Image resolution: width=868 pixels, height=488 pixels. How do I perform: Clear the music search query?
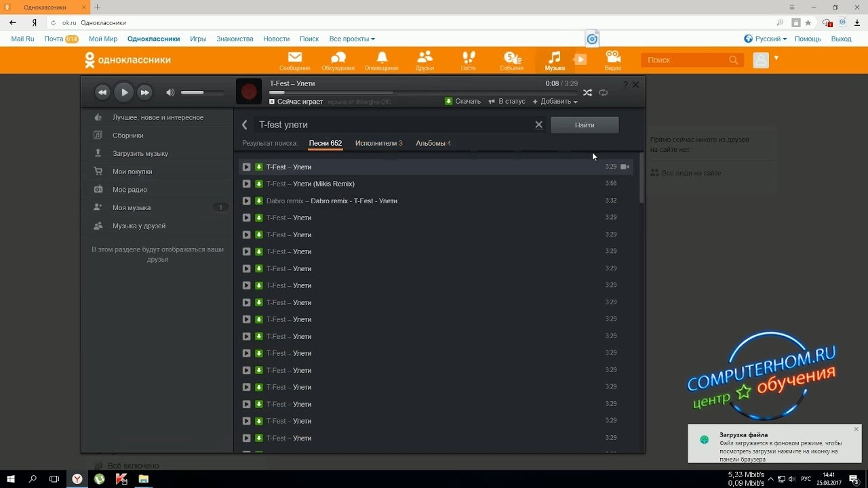[539, 125]
